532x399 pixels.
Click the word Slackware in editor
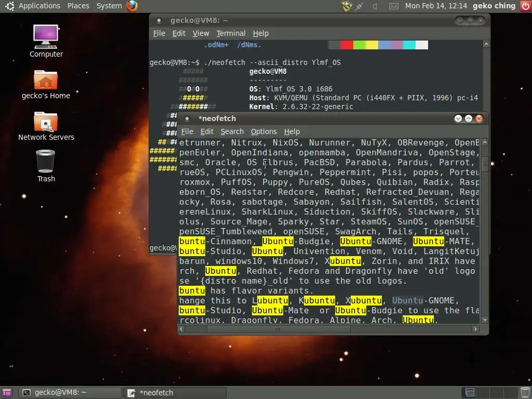tap(431, 212)
